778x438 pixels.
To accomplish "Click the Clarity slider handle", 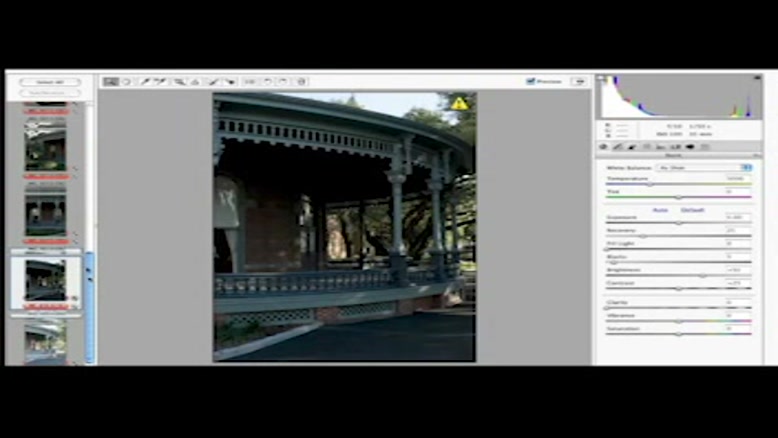I will point(607,308).
